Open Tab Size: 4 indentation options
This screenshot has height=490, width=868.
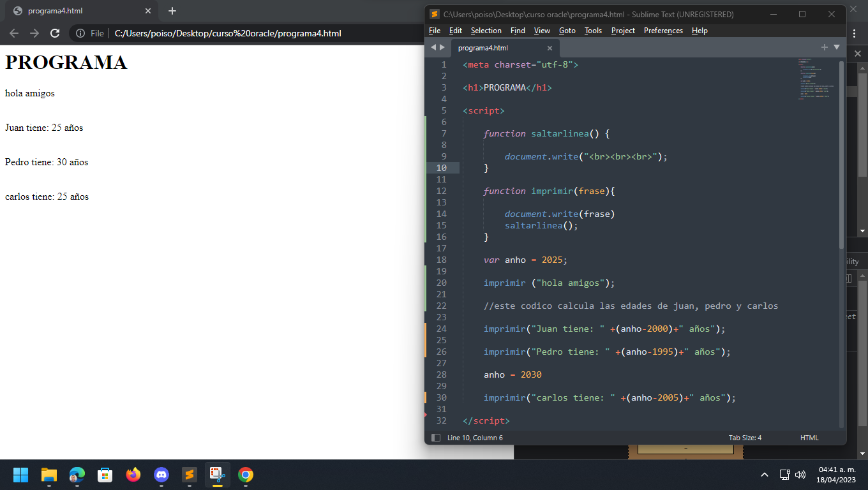tap(745, 438)
